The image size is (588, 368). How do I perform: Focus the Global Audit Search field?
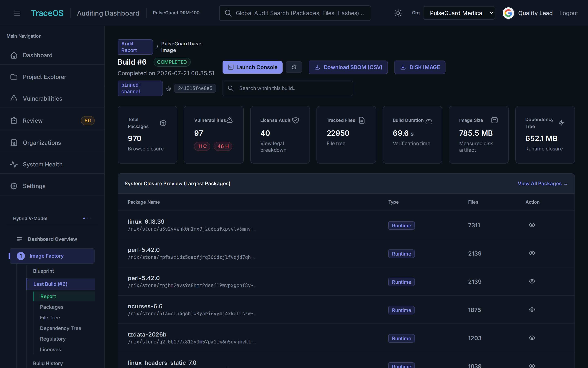[x=295, y=13]
